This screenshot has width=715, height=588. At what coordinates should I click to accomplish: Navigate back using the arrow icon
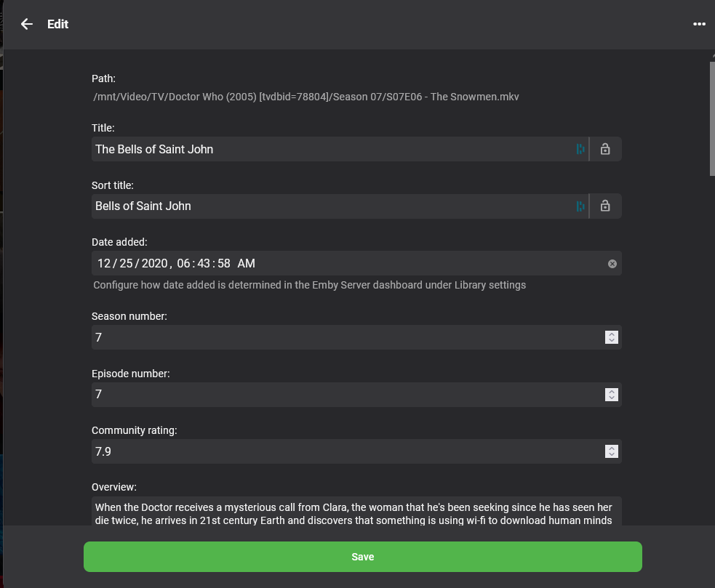point(26,24)
